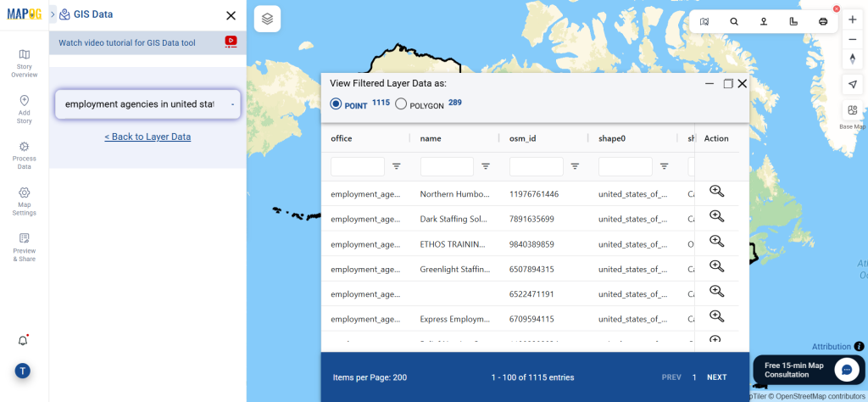Viewport: 868px width, 402px height.
Task: Select osm_id cell 11976761446
Action: [x=534, y=194]
